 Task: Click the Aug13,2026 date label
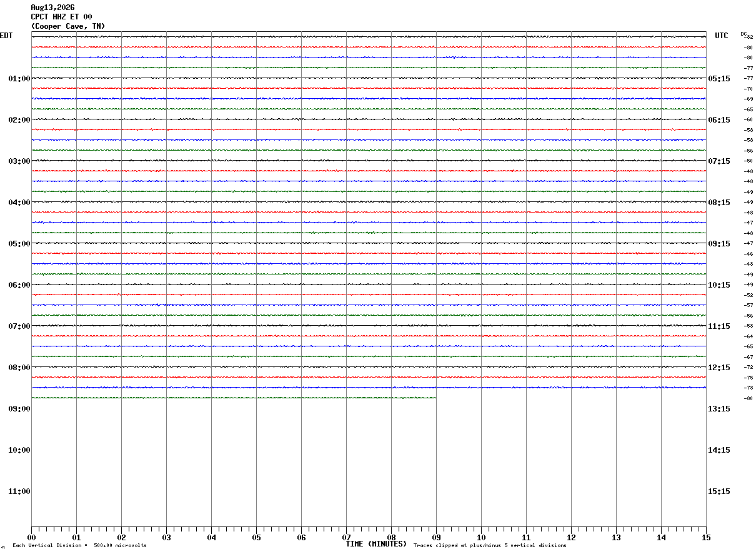52,8
